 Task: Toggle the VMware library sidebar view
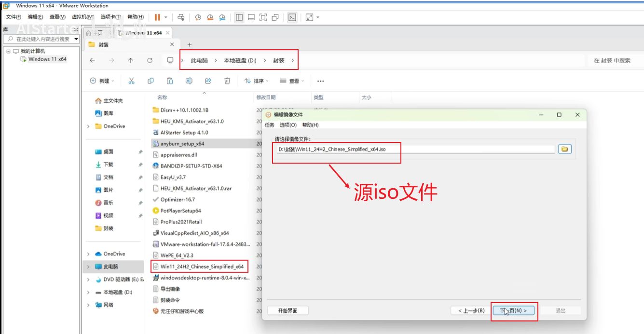tap(239, 17)
